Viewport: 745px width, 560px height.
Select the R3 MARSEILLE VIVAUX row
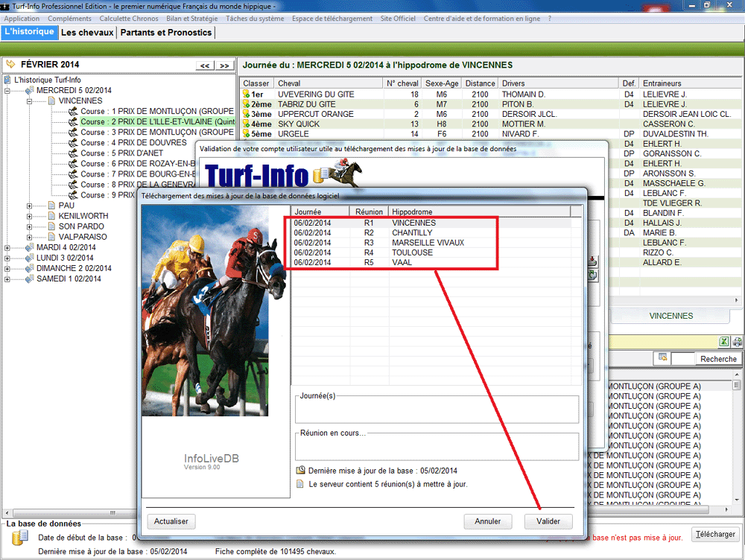[x=435, y=243]
